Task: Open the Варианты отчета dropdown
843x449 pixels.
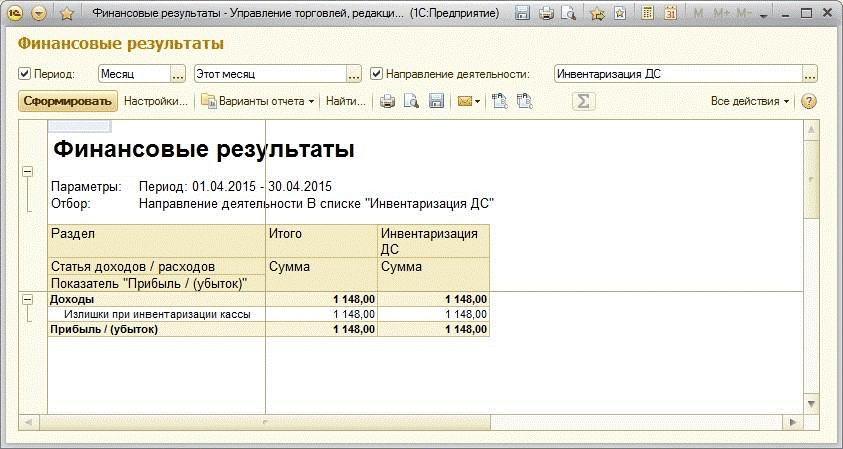Action: (x=258, y=101)
